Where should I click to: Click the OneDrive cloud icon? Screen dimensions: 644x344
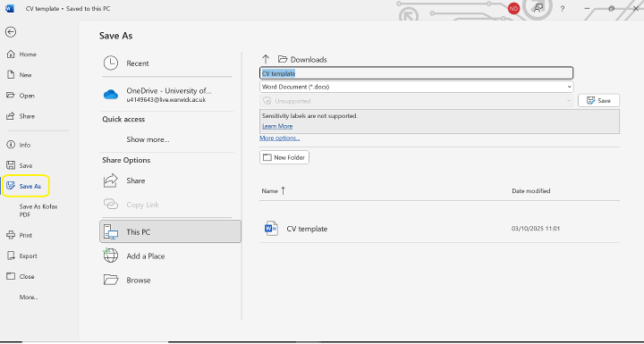click(x=111, y=95)
